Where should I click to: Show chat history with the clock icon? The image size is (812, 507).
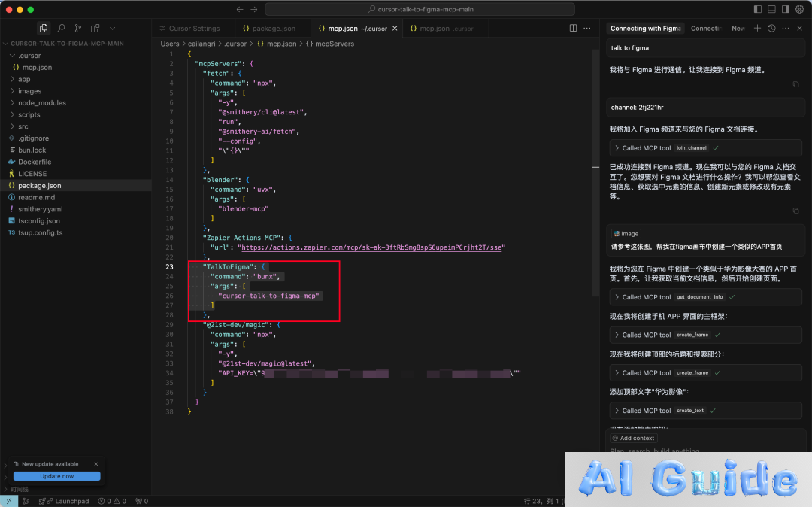(x=771, y=28)
